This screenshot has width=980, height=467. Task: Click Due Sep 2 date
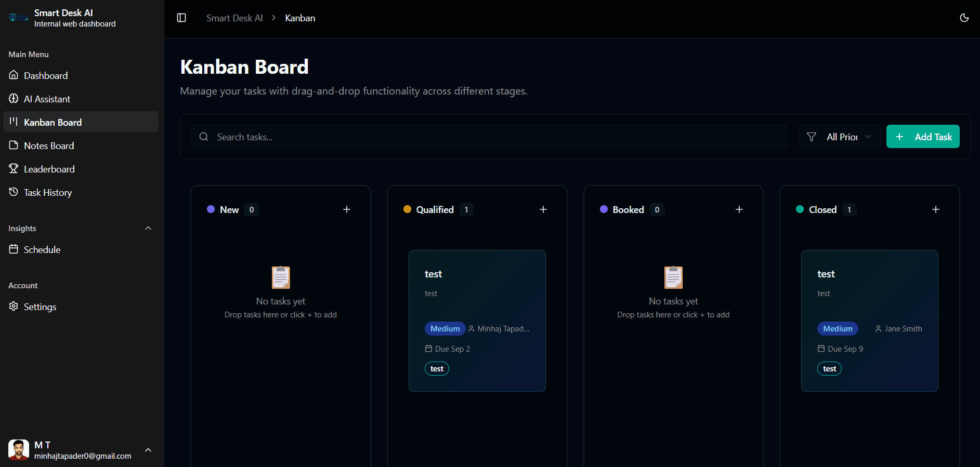tap(448, 349)
